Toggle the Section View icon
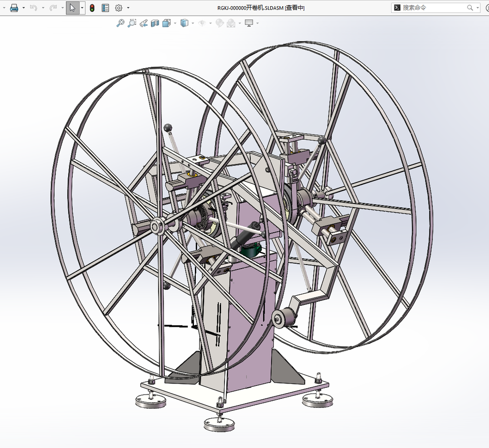Image resolution: width=489 pixels, height=448 pixels. coord(155,23)
